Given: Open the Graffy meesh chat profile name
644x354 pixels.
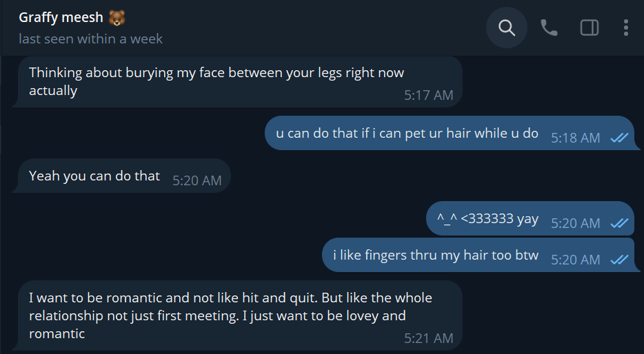Looking at the screenshot, I should (x=61, y=18).
